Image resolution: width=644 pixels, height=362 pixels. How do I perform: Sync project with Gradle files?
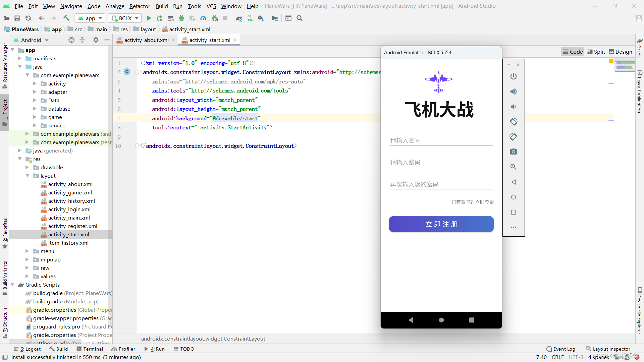pyautogui.click(x=239, y=18)
